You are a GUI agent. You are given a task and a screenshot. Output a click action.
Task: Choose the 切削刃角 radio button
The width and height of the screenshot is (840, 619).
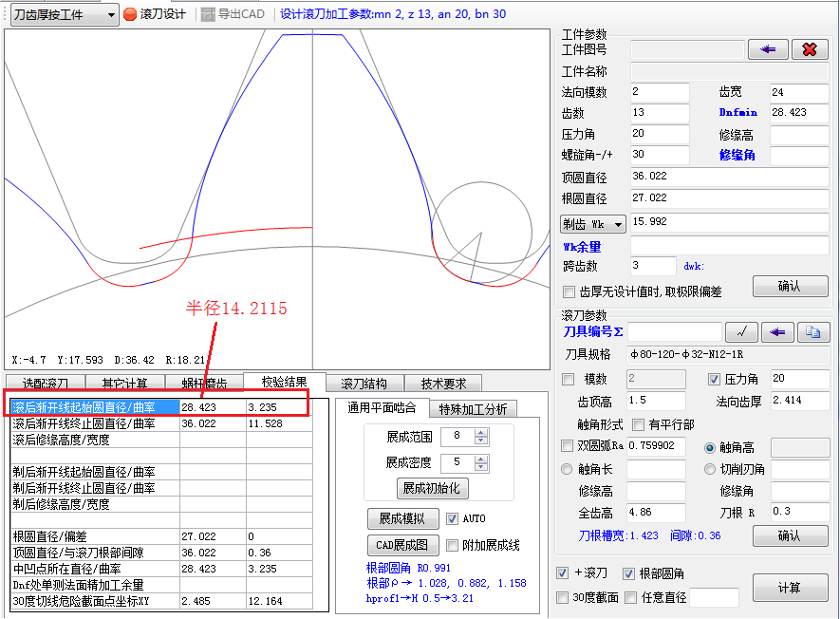coord(710,470)
